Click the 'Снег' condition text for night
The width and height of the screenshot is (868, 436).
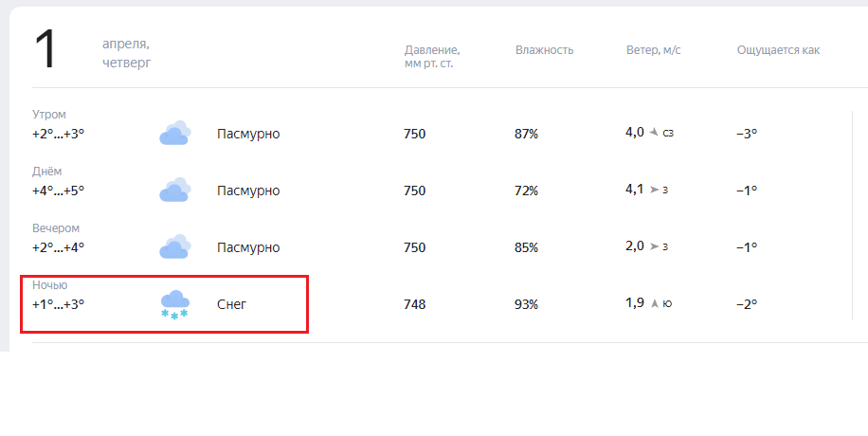[x=232, y=304]
